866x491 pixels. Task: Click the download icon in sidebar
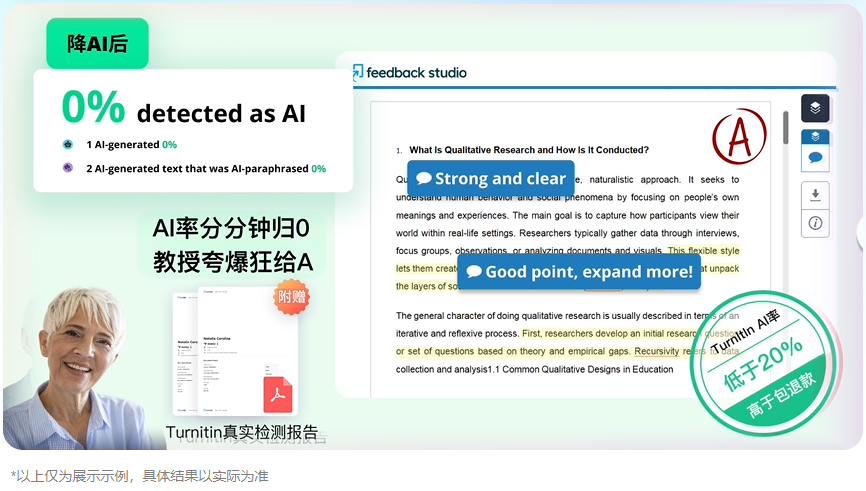[815, 195]
